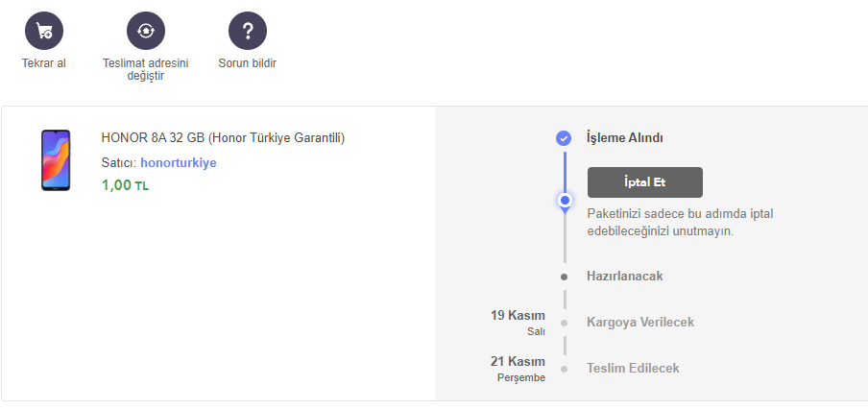Viewport: 868px width, 410px height.
Task: Click the 1,00 TL price
Action: (x=125, y=185)
